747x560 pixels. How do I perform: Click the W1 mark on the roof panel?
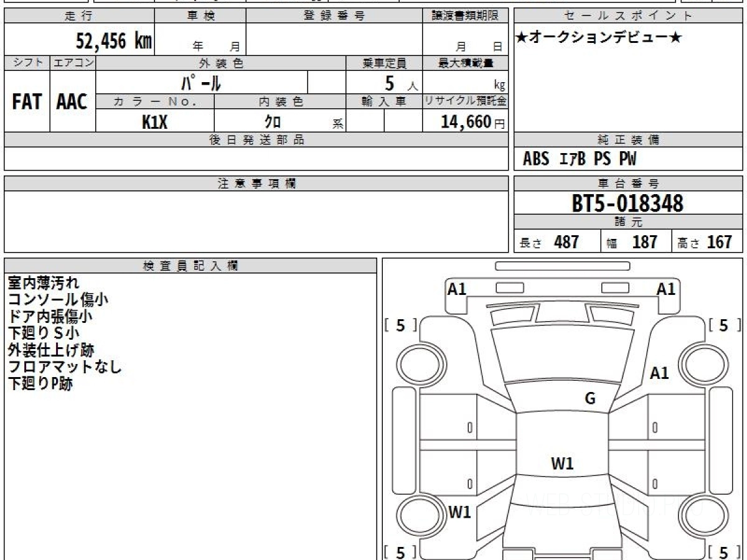tap(562, 464)
